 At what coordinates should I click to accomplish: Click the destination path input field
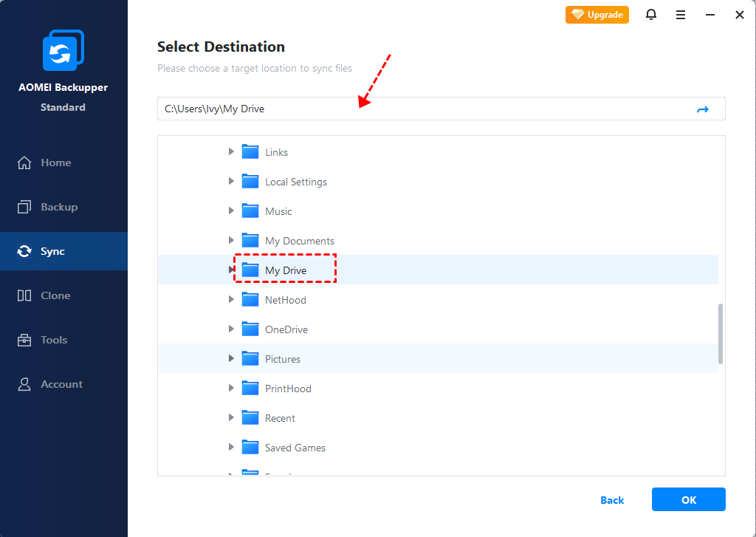tap(421, 109)
